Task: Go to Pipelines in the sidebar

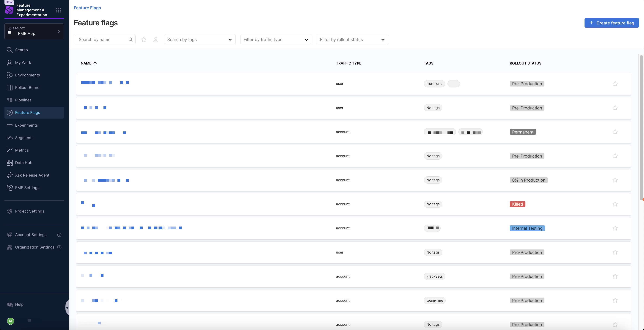Action: click(23, 100)
